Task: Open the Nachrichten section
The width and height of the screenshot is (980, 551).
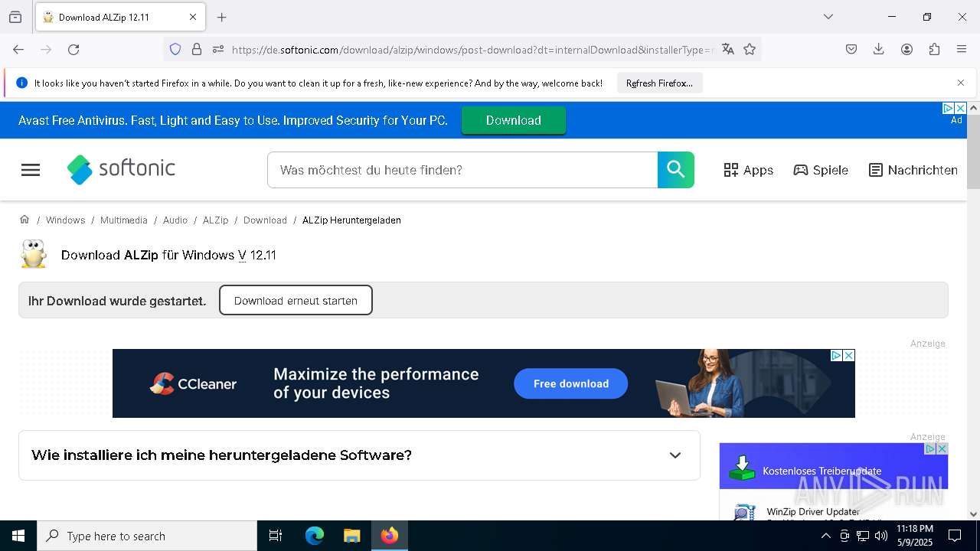Action: point(913,170)
